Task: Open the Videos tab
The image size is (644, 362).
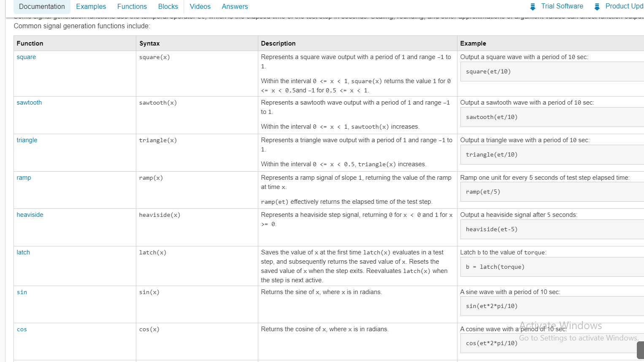Action: click(x=200, y=6)
